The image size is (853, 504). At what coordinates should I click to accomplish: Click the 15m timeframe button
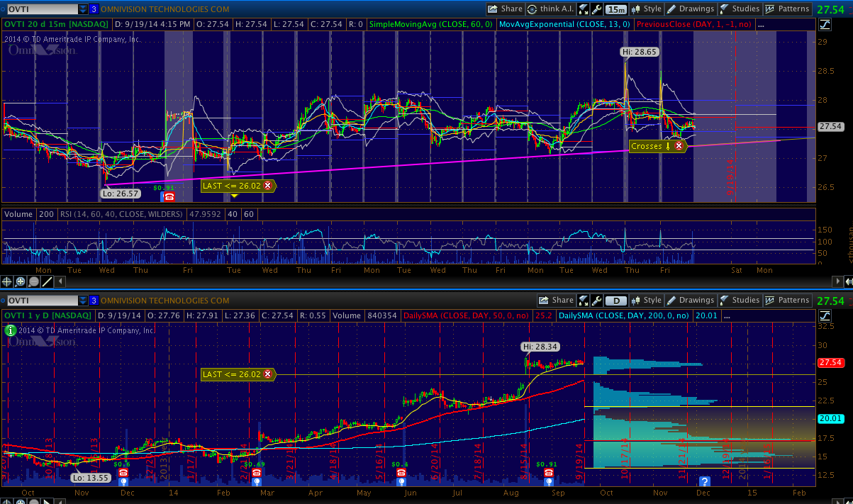click(616, 9)
